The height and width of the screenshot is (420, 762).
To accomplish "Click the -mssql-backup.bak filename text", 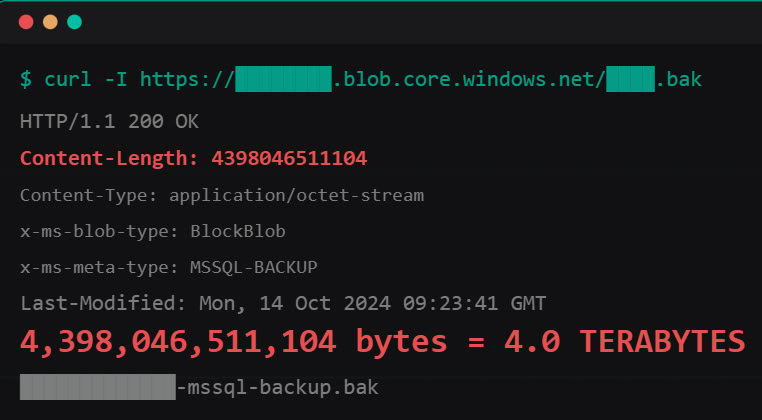I will [277, 385].
